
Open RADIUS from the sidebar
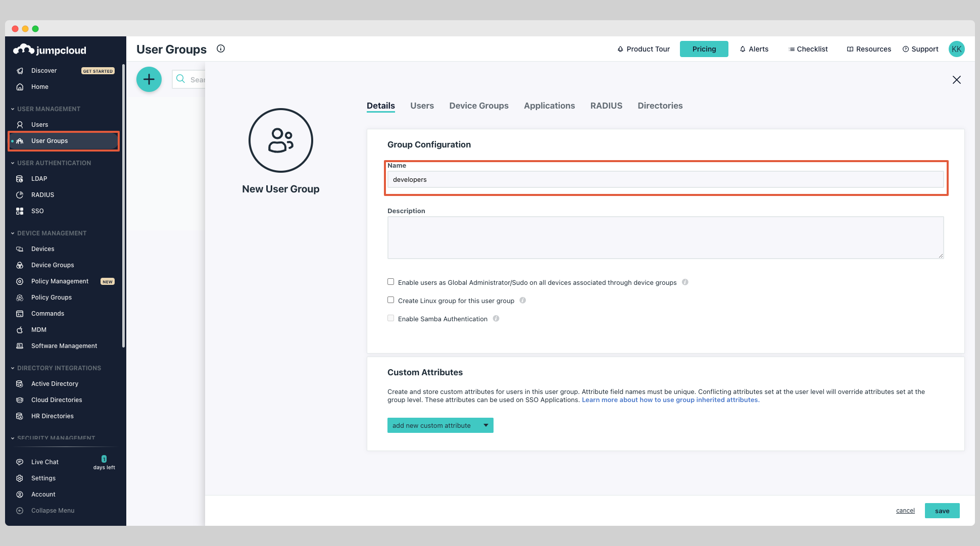click(42, 194)
